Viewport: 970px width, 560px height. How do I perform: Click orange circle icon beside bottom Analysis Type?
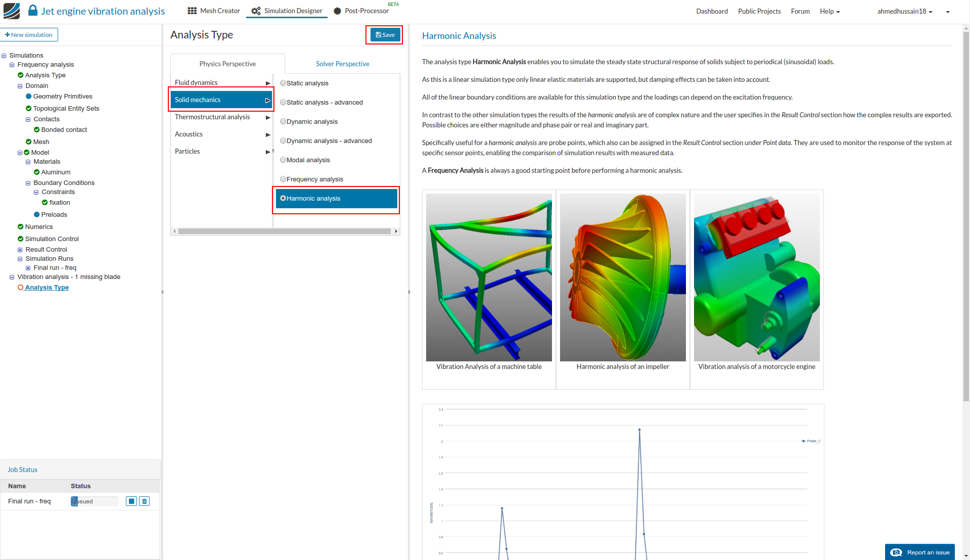pyautogui.click(x=21, y=288)
